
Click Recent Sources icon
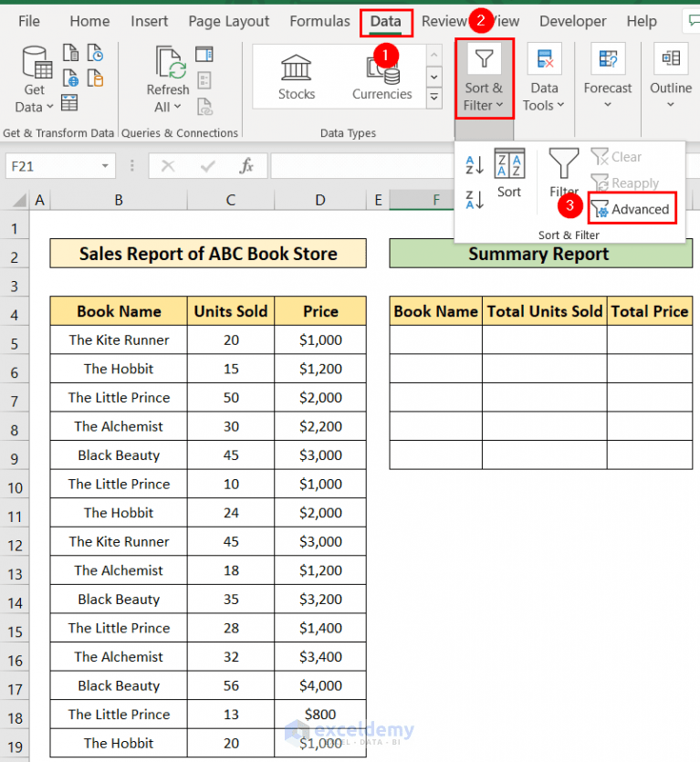tap(95, 53)
